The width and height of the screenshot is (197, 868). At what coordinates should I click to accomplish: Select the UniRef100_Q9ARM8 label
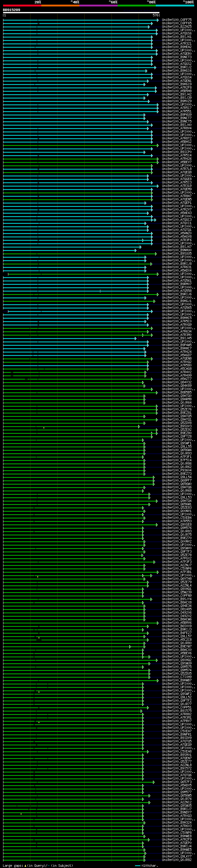pos(177,399)
